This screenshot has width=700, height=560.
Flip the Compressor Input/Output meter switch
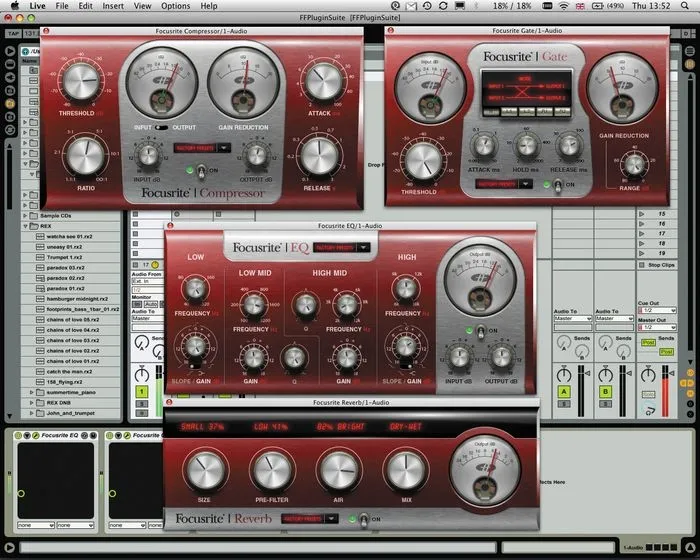[x=161, y=127]
